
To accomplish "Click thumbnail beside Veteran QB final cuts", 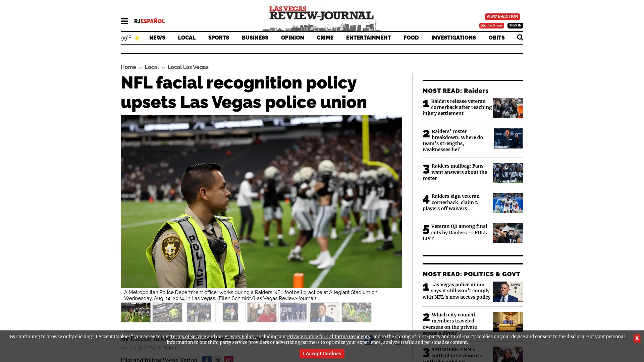I will coord(508,233).
